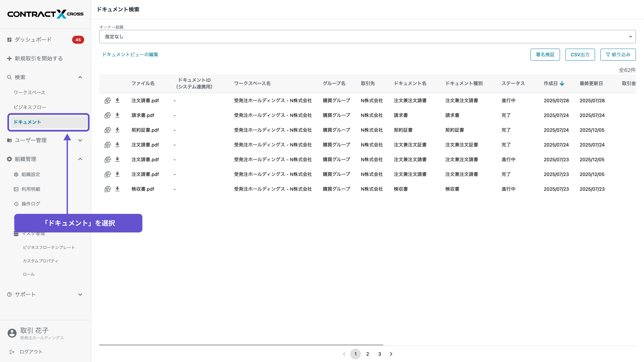Click the CSV出力 button
Viewport: 644px width, 362px height.
(x=580, y=54)
